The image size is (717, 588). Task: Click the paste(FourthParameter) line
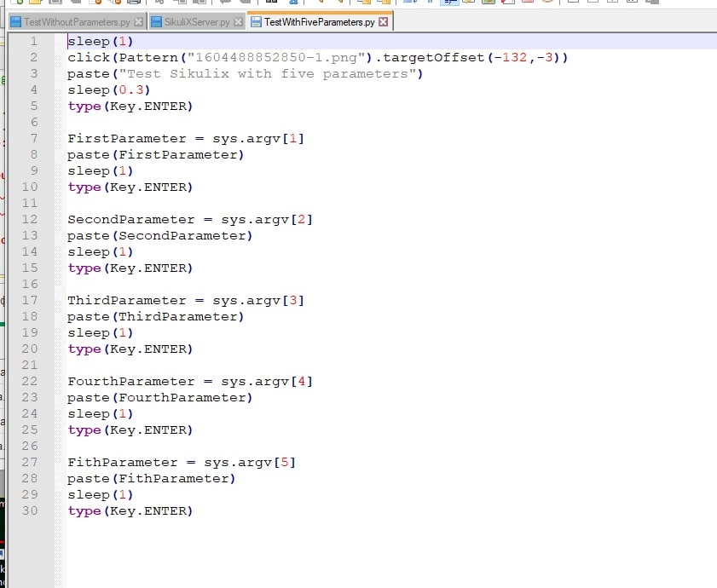pyautogui.click(x=159, y=397)
